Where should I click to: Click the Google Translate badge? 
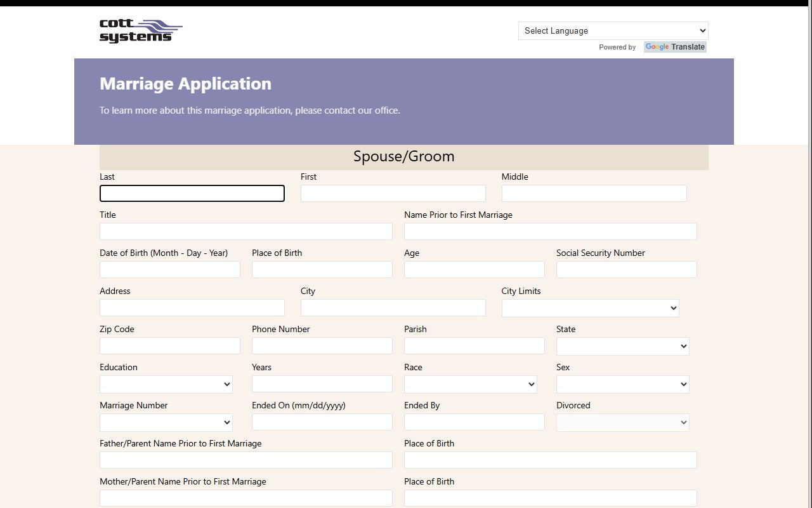coord(675,47)
